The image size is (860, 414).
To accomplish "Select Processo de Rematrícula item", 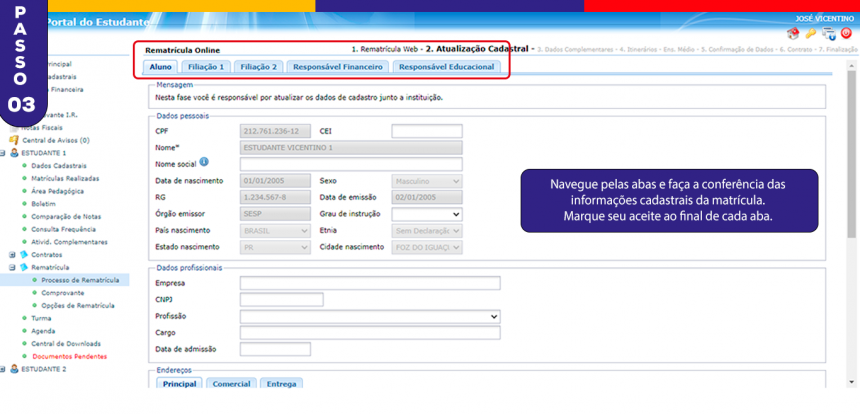I will pyautogui.click(x=80, y=280).
